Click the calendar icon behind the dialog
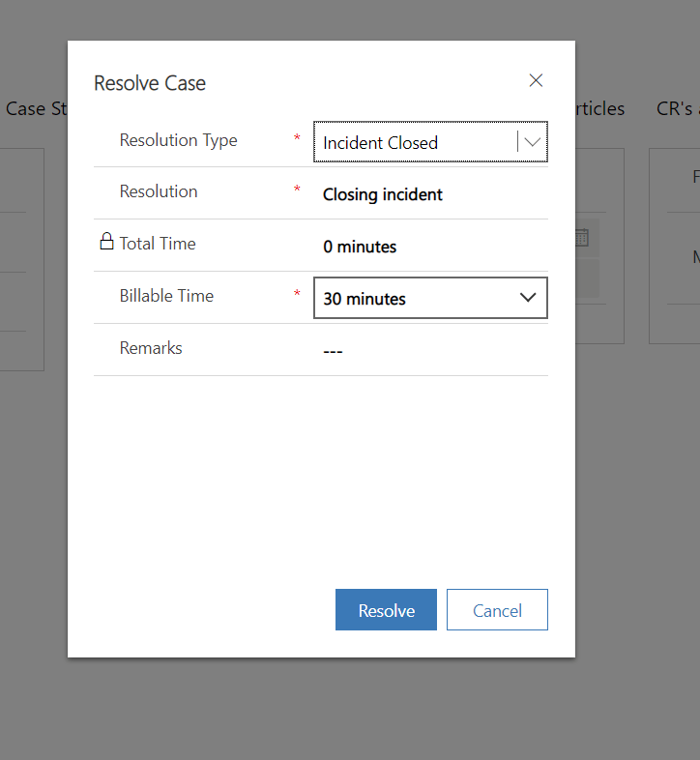The width and height of the screenshot is (700, 760). (x=582, y=237)
